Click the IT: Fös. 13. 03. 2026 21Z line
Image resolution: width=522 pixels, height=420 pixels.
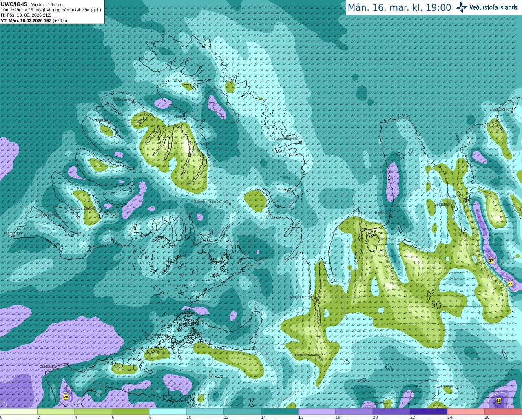(26, 15)
